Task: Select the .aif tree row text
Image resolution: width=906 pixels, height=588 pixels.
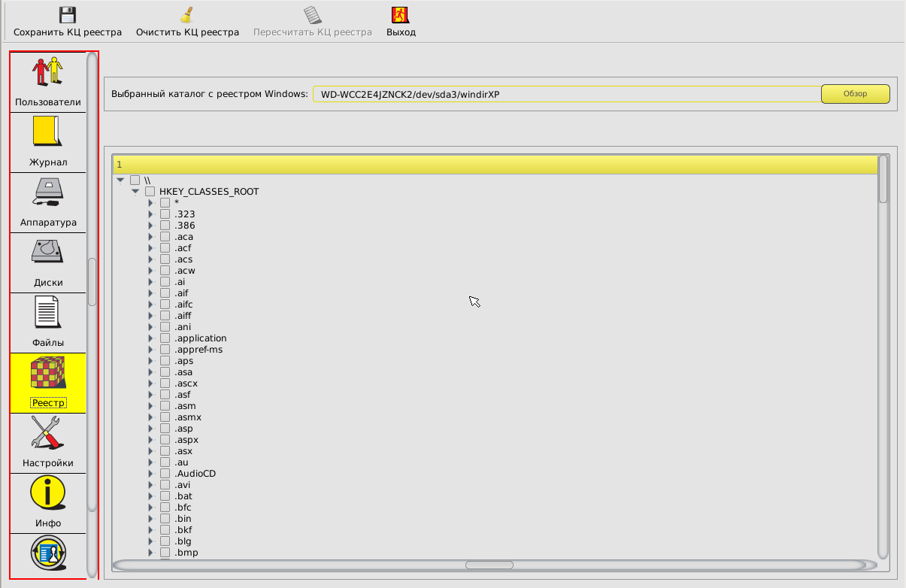Action: (181, 293)
